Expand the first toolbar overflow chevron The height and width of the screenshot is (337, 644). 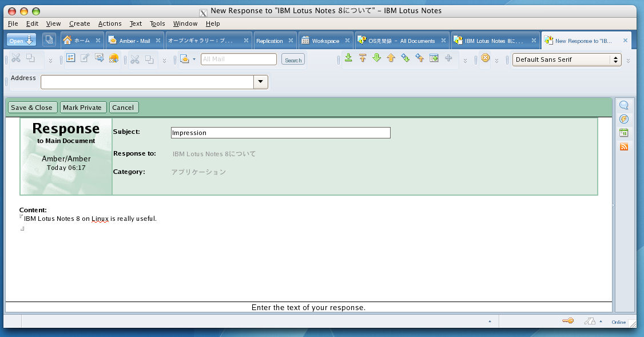coord(50,61)
